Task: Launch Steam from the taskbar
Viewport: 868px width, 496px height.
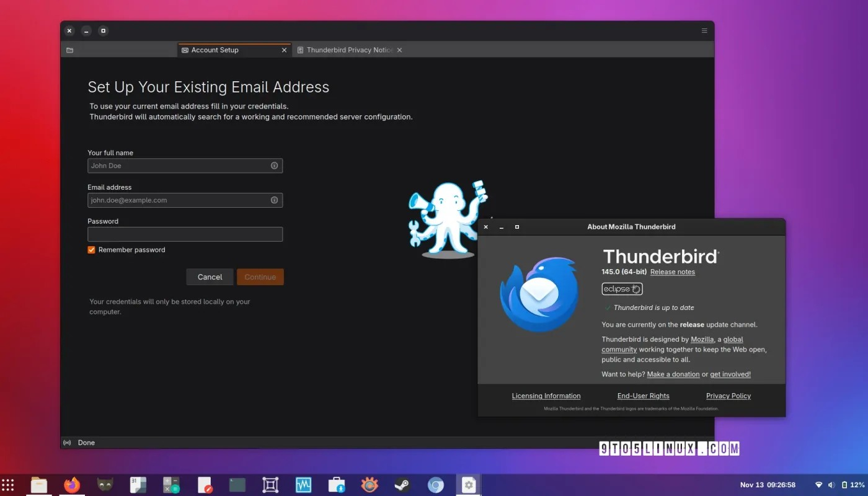Action: [x=402, y=484]
